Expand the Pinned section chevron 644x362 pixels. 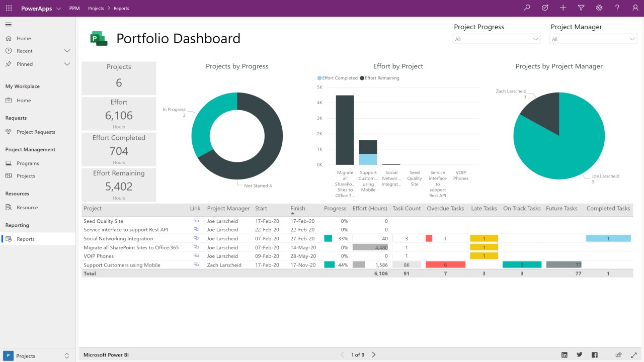(67, 64)
